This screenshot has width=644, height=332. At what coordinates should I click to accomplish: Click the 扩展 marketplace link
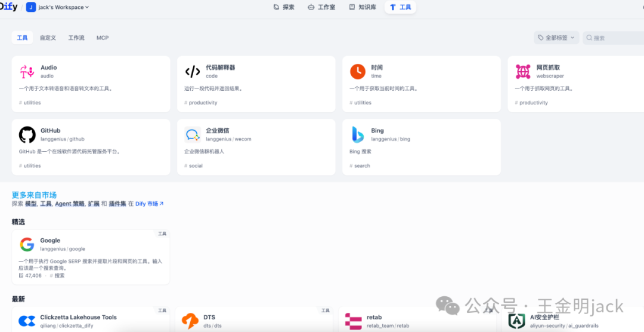click(94, 204)
